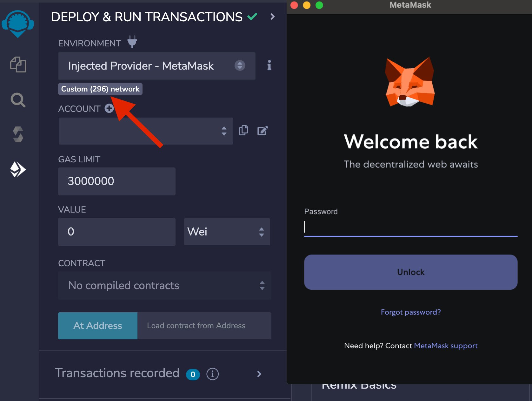
Task: Click the Transactions recorded count badge
Action: pos(193,374)
